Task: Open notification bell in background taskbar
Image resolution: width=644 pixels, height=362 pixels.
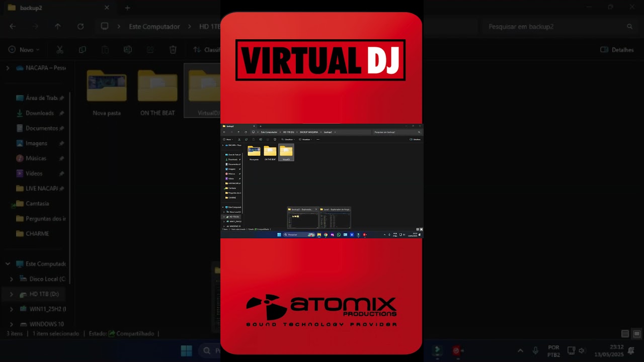Action: point(631,350)
